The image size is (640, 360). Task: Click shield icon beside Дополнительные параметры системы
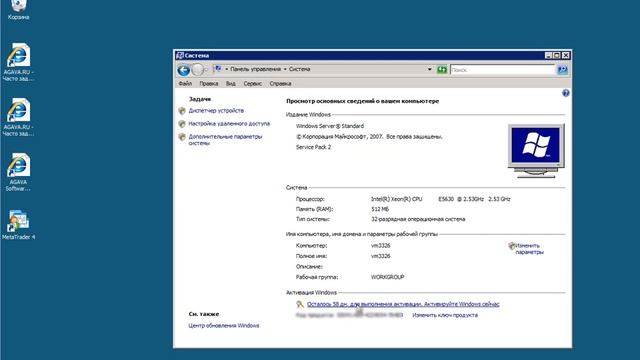(182, 137)
